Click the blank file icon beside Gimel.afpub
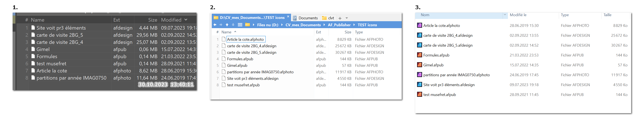The width and height of the screenshot is (644, 126). [x=224, y=65]
